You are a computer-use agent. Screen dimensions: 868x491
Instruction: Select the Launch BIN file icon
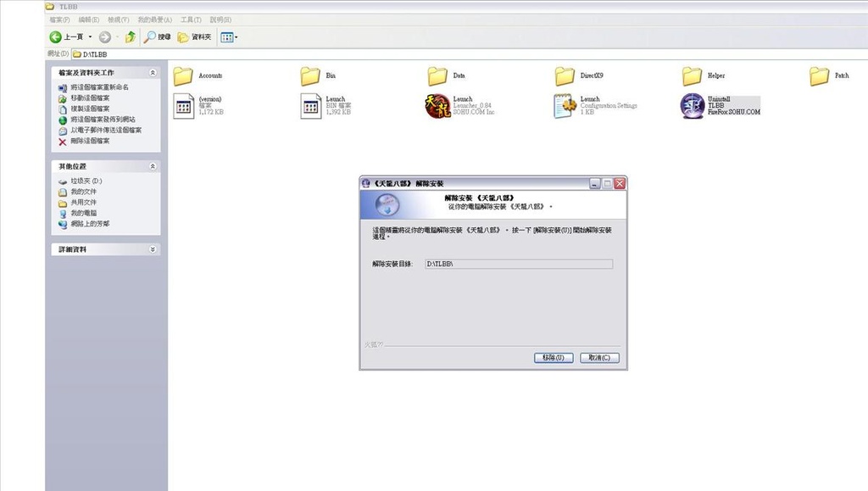[310, 106]
